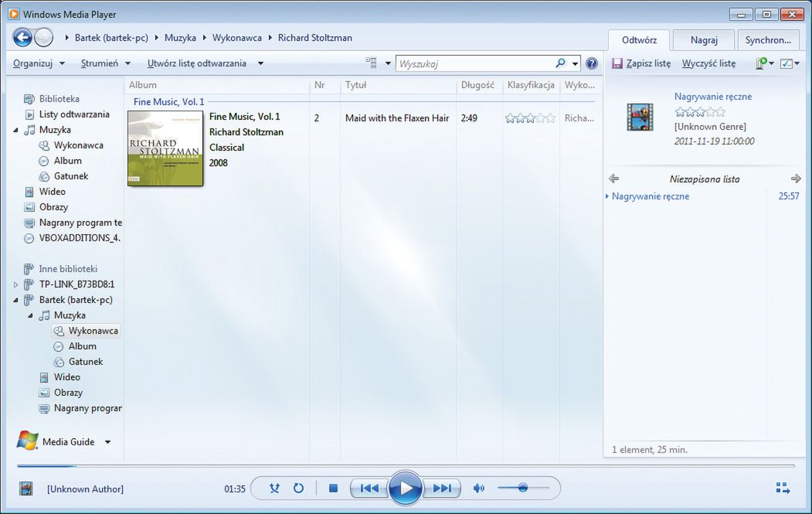
Task: Open arrow beside Utwórz listę odtwarzania
Action: (260, 63)
